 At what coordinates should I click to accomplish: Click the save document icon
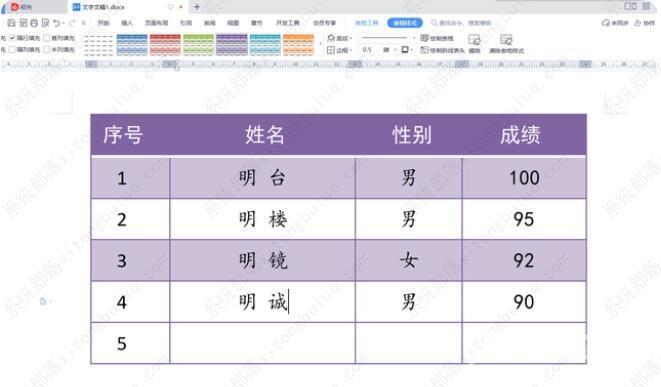click(x=11, y=23)
